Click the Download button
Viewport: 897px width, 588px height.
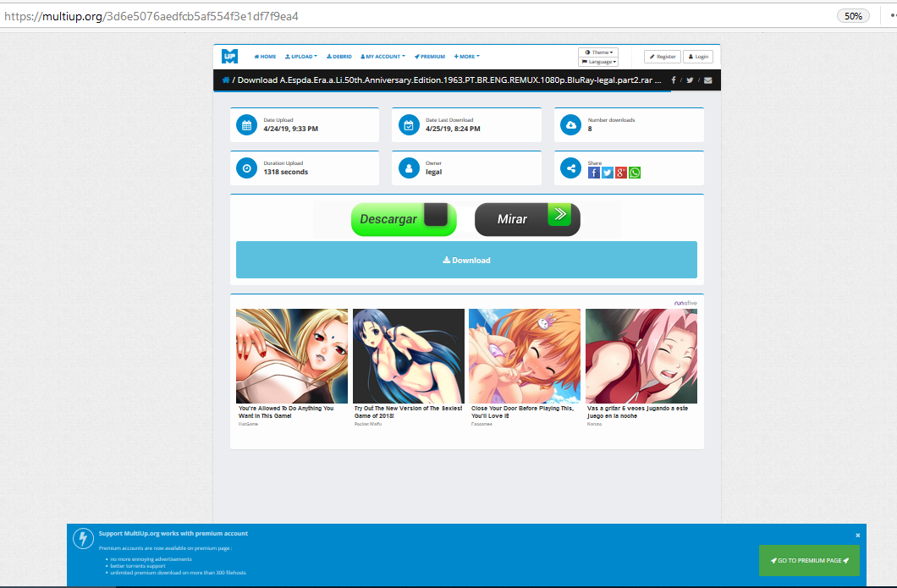point(466,260)
